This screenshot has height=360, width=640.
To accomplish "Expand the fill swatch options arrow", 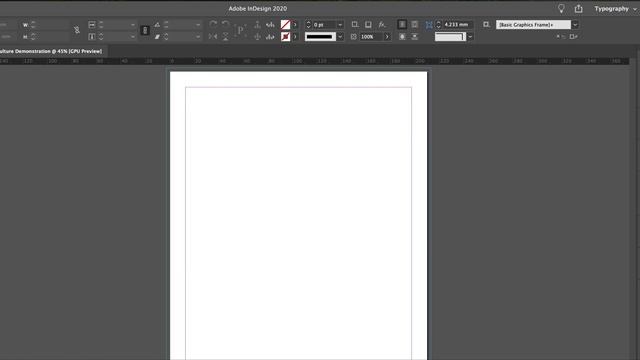I will (x=295, y=25).
